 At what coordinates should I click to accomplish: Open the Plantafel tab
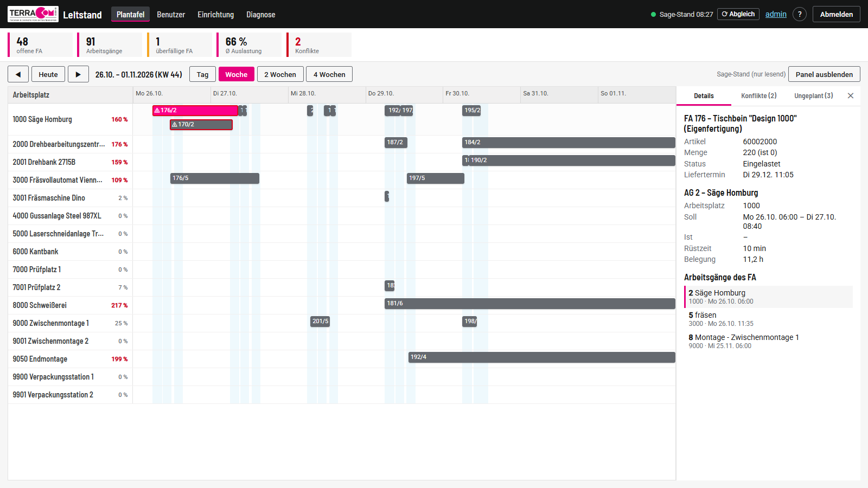click(130, 15)
